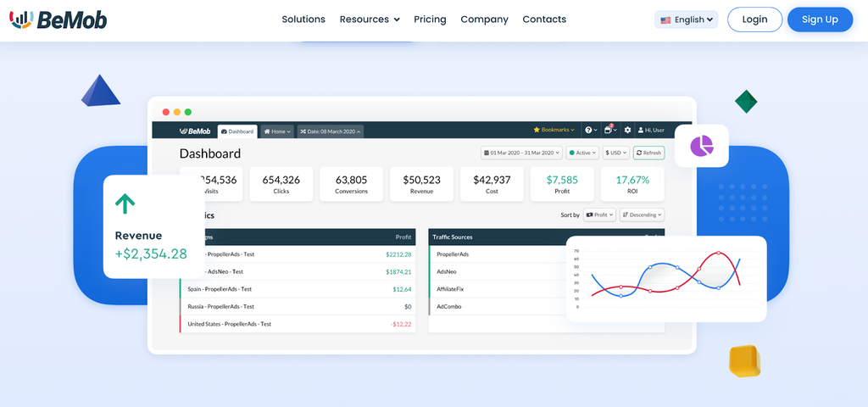Click the Sign Up button
Viewport: 868px width, 407px height.
[x=820, y=20]
